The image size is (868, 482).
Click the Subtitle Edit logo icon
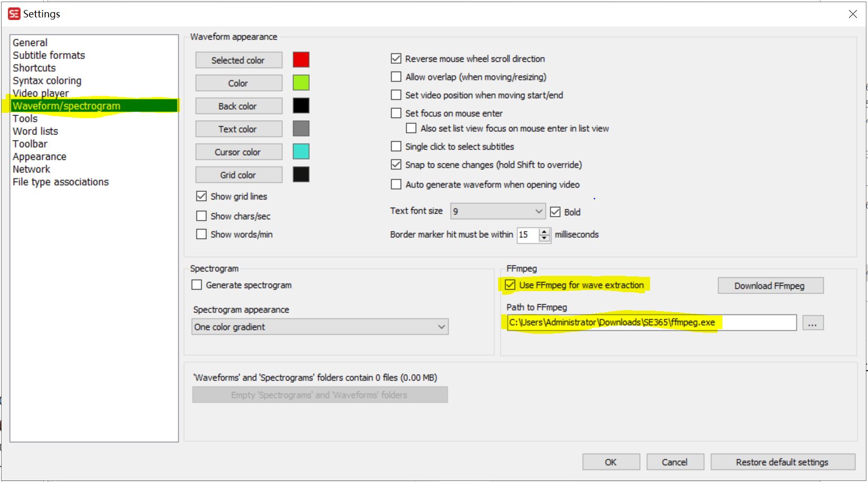(14, 14)
